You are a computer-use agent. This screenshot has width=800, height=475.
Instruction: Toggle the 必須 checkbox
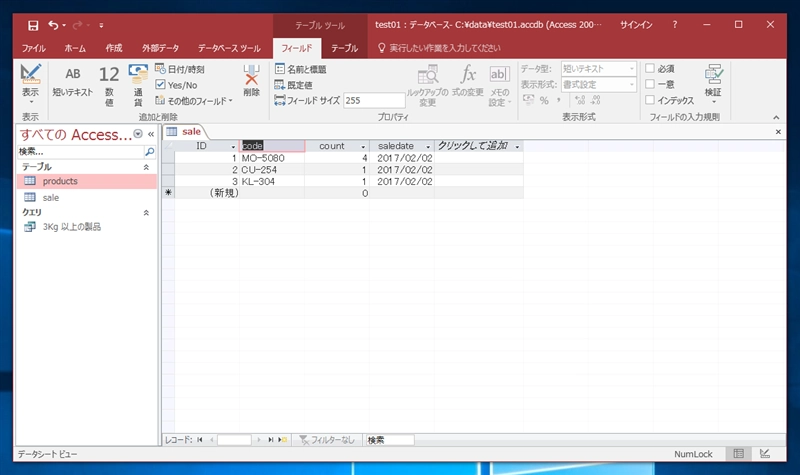[x=650, y=68]
